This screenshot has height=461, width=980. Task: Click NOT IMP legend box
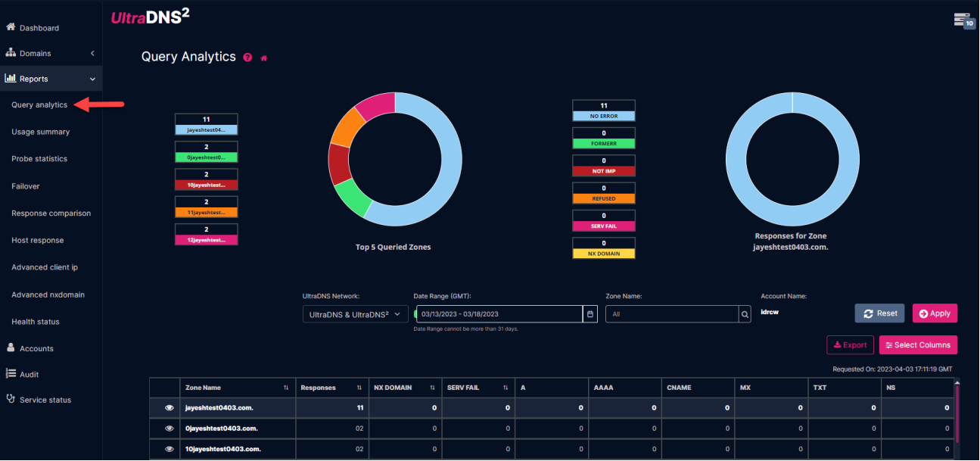pos(604,166)
